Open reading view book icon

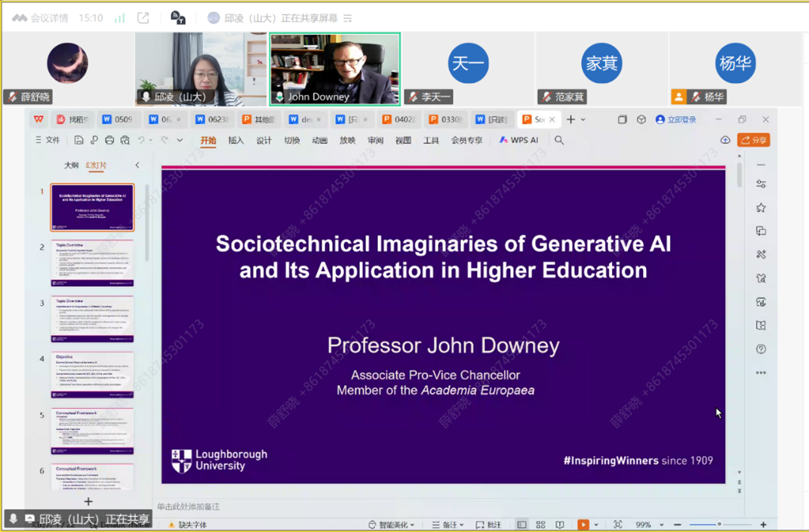pyautogui.click(x=559, y=524)
